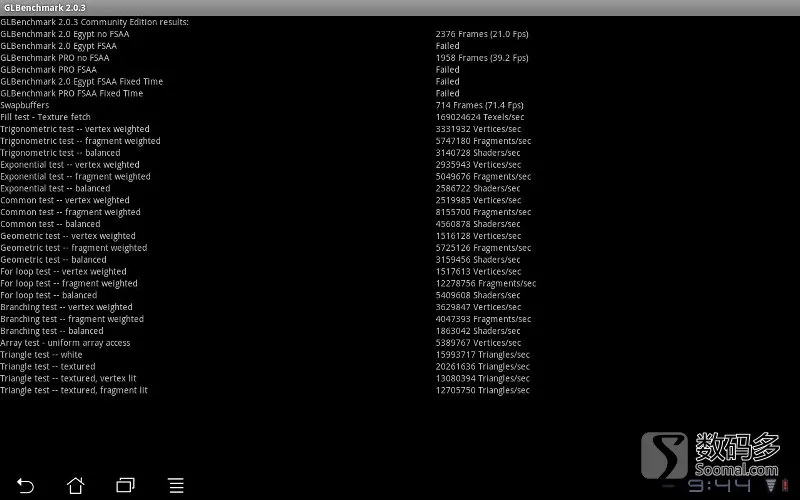This screenshot has height=500, width=800.
Task: Select the Egypt no FSAA row label
Action: [x=65, y=34]
